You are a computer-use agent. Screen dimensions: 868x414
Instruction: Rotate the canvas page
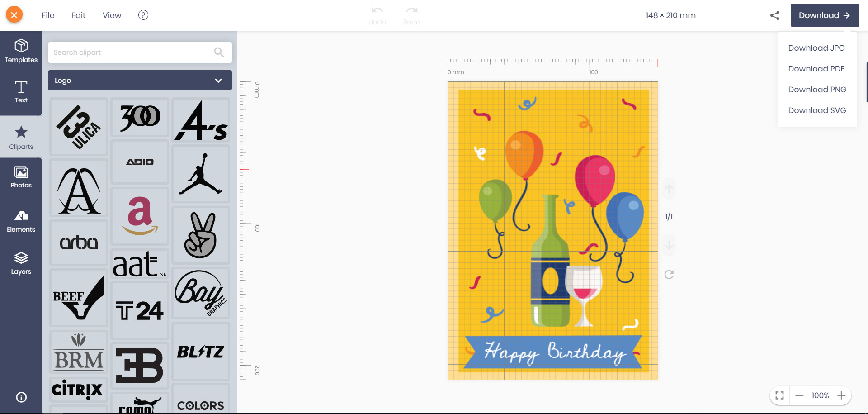tap(669, 274)
